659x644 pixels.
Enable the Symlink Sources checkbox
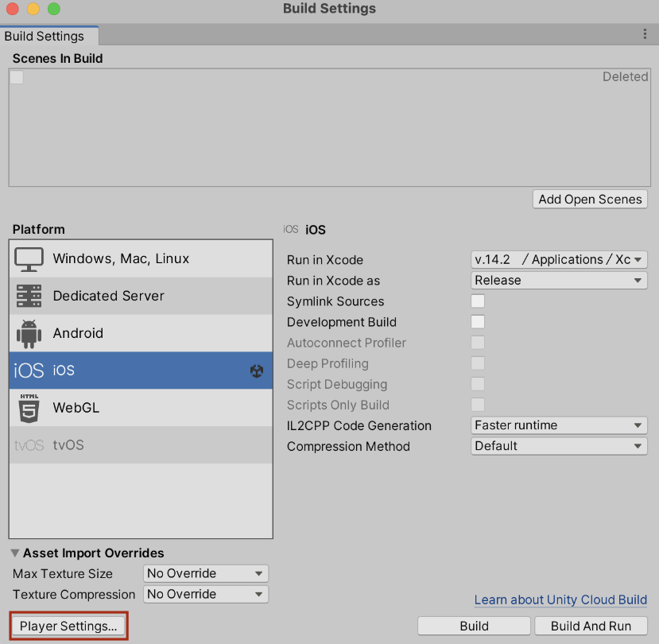(478, 301)
